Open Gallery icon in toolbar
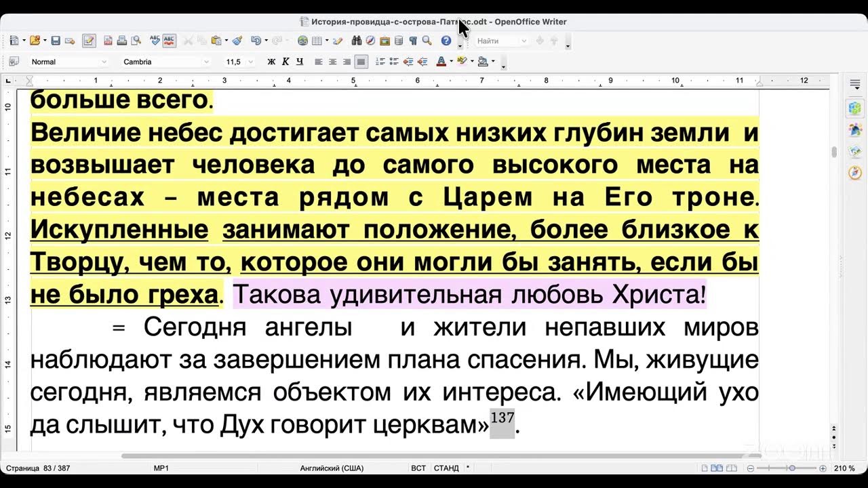Viewport: 868px width, 488px height. [x=384, y=41]
